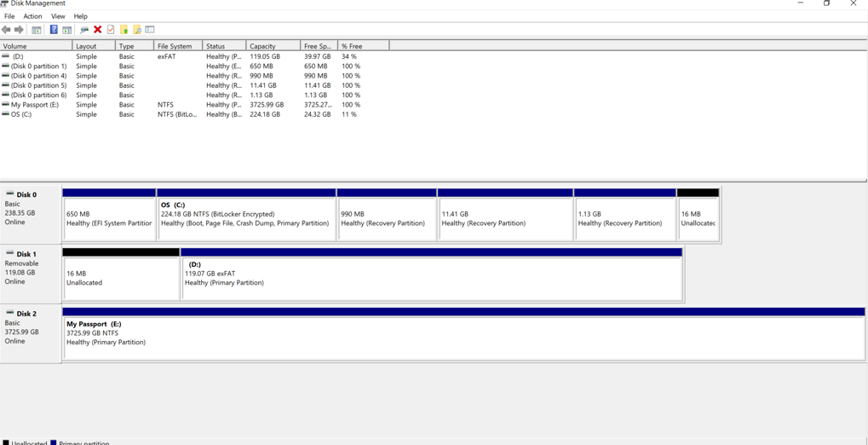
Task: Click the Connect/Rescan disk toolbar icon
Action: click(84, 29)
